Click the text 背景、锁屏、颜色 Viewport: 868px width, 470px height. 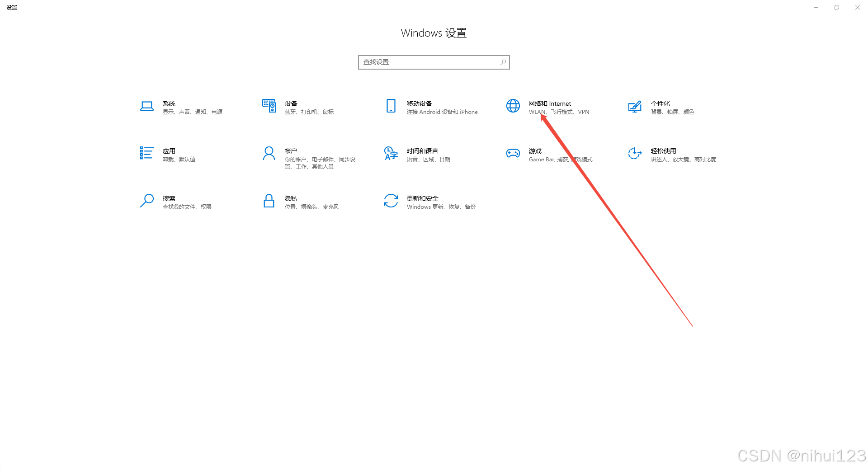[x=673, y=112]
